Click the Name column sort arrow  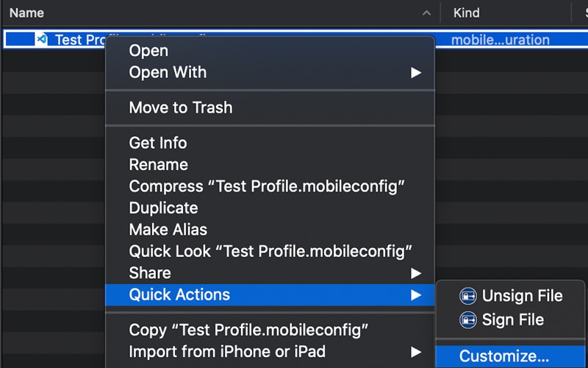coord(427,13)
